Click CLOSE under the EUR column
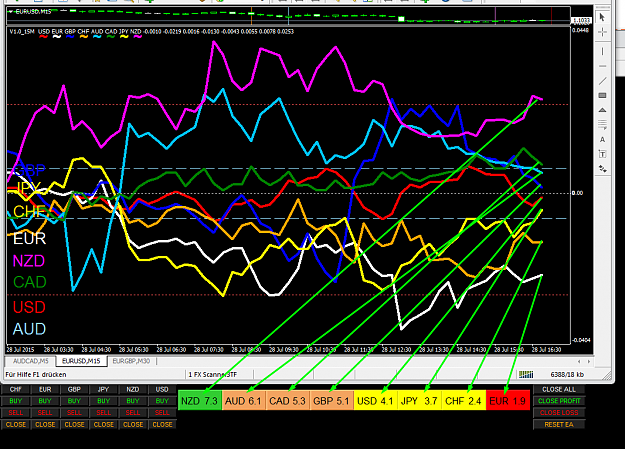This screenshot has height=449, width=625. click(x=45, y=425)
